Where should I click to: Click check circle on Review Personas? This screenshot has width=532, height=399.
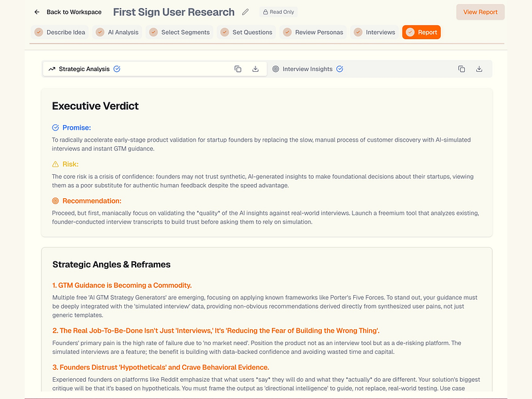click(287, 32)
